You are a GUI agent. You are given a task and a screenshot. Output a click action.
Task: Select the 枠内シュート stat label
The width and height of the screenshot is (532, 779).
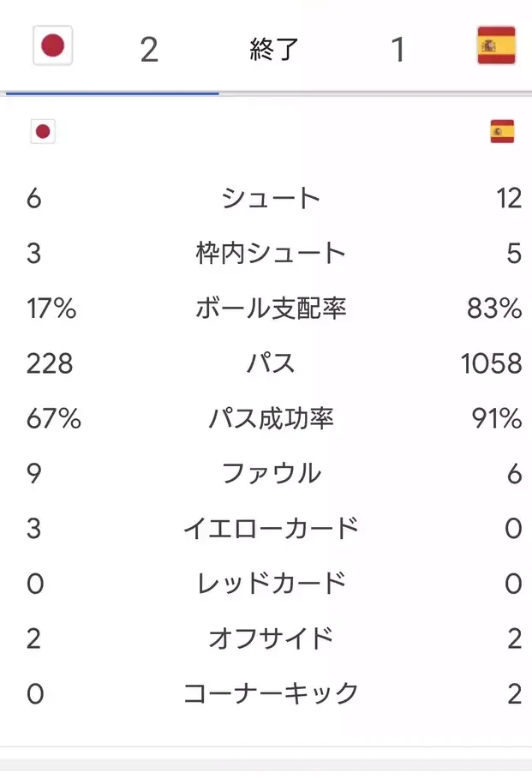[x=271, y=253]
